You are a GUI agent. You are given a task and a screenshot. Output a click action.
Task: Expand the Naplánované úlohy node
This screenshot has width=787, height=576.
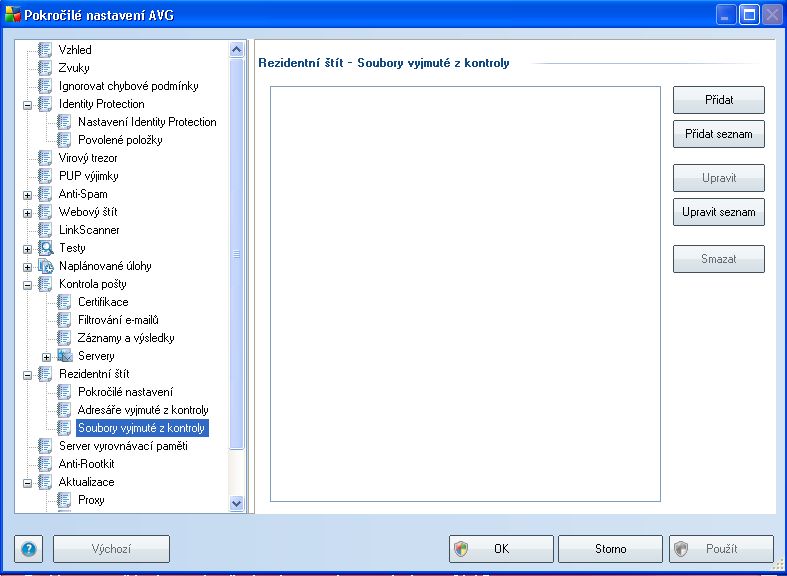(28, 267)
